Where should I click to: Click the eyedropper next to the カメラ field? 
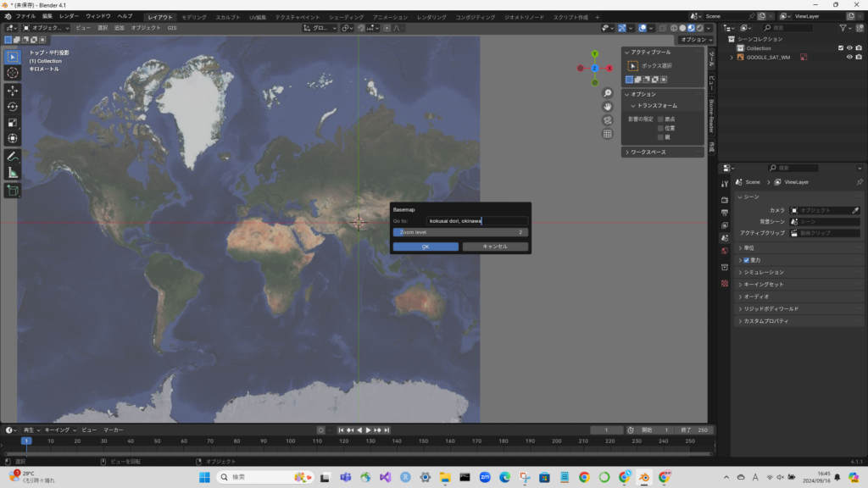tap(855, 210)
